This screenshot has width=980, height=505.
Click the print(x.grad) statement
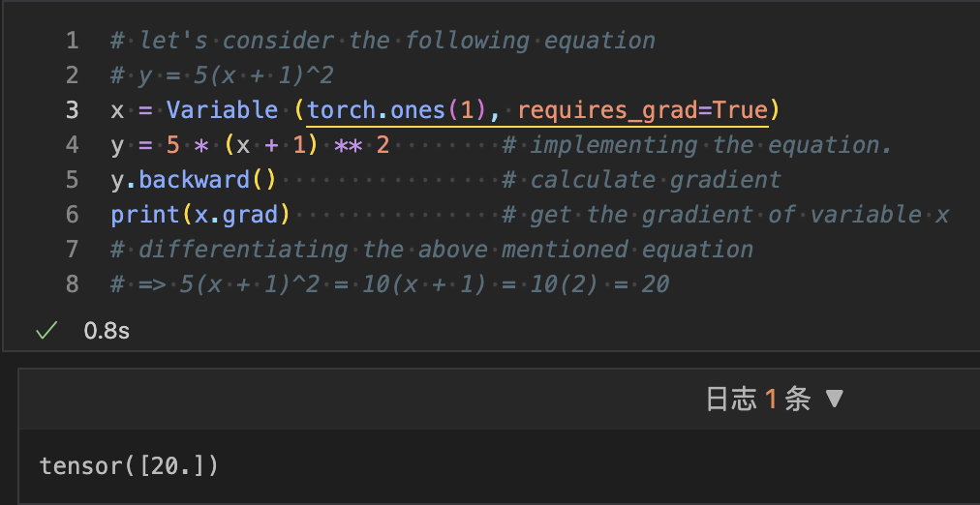200,215
